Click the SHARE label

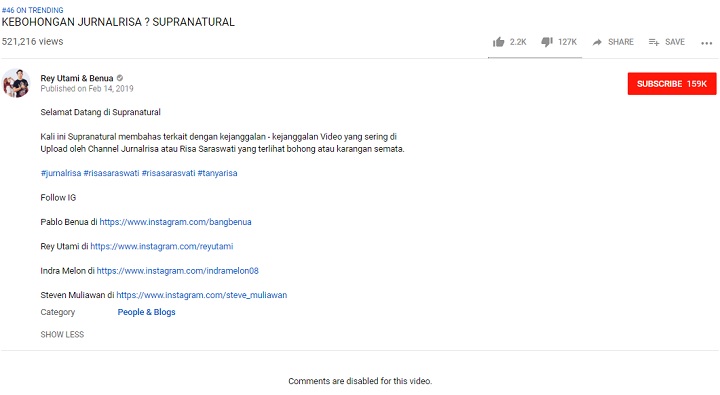(621, 42)
